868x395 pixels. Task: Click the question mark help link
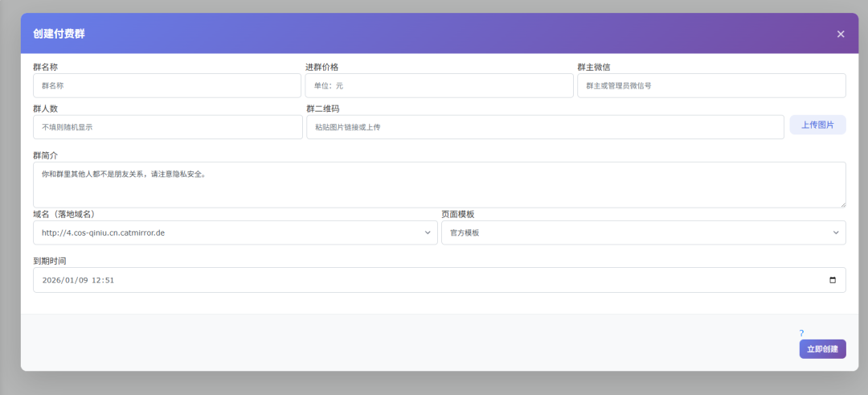click(x=801, y=333)
